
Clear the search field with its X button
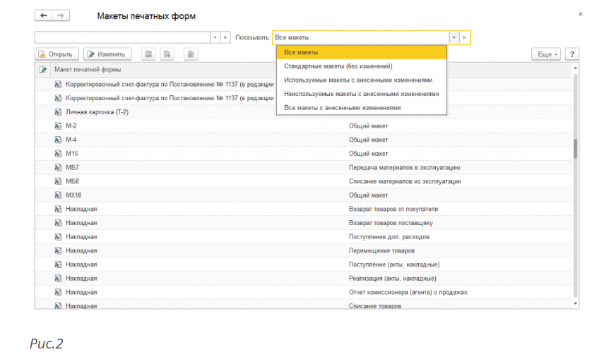225,37
